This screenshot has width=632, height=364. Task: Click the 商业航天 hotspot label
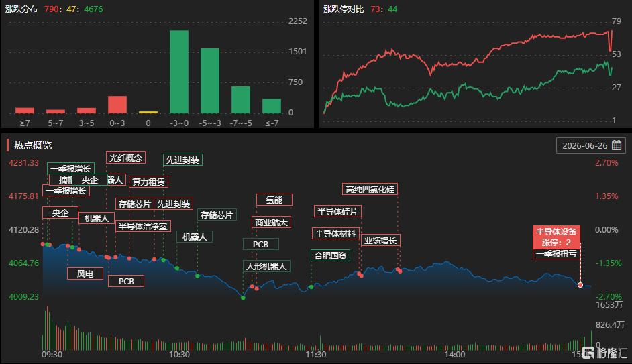click(271, 222)
